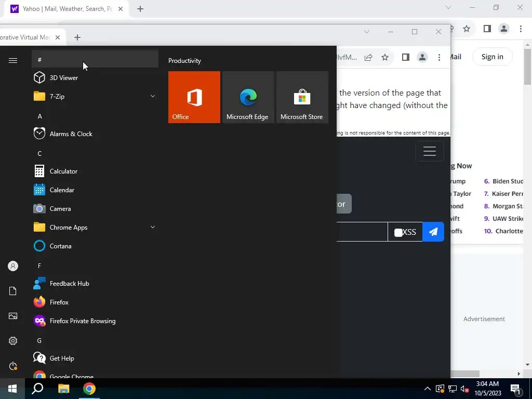Open taskbar Search magnifier
This screenshot has height=399, width=532.
(x=37, y=389)
